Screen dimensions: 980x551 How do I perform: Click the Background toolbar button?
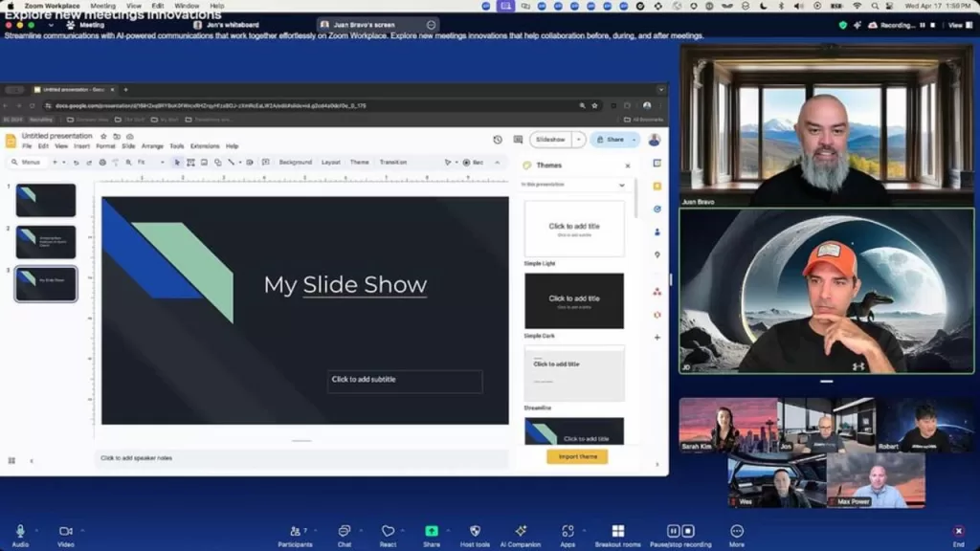[295, 163]
